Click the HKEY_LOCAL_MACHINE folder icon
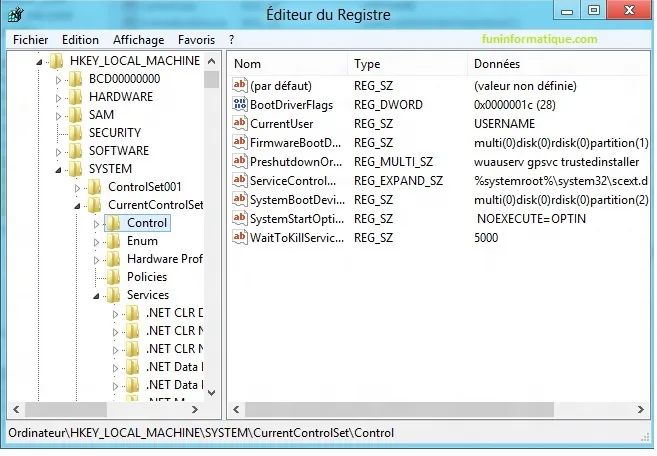 tap(56, 61)
